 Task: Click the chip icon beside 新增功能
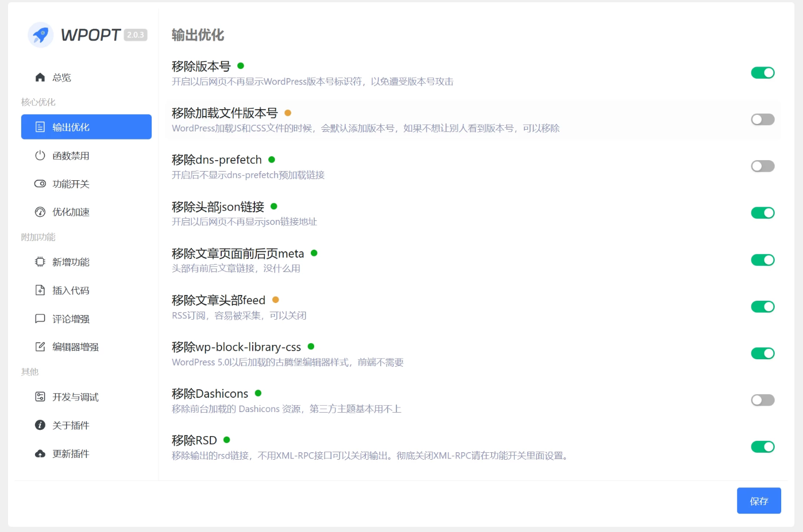(40, 262)
